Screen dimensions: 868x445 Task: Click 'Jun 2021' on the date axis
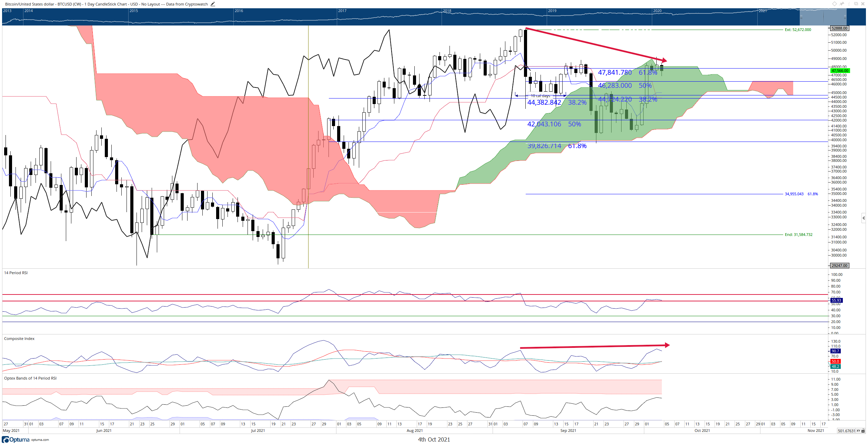coord(104,431)
